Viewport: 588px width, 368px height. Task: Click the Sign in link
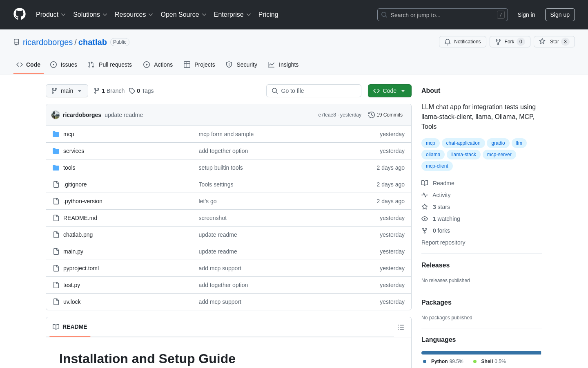(526, 15)
